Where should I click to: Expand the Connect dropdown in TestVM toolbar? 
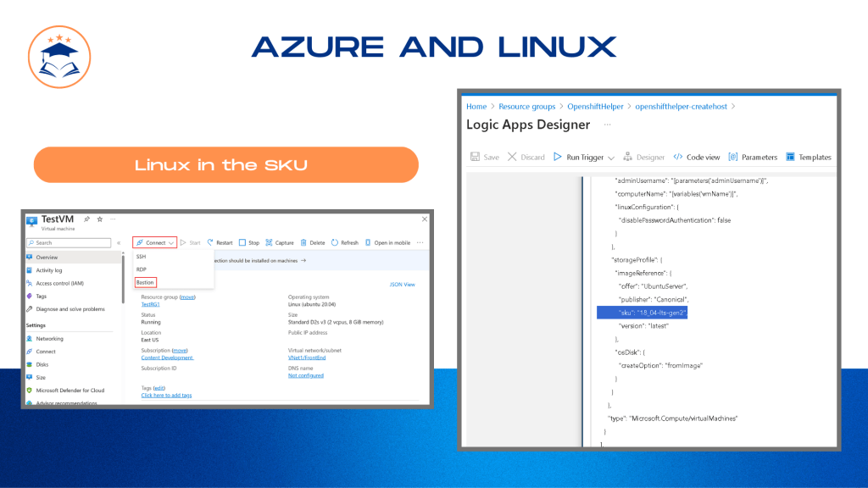(x=154, y=242)
